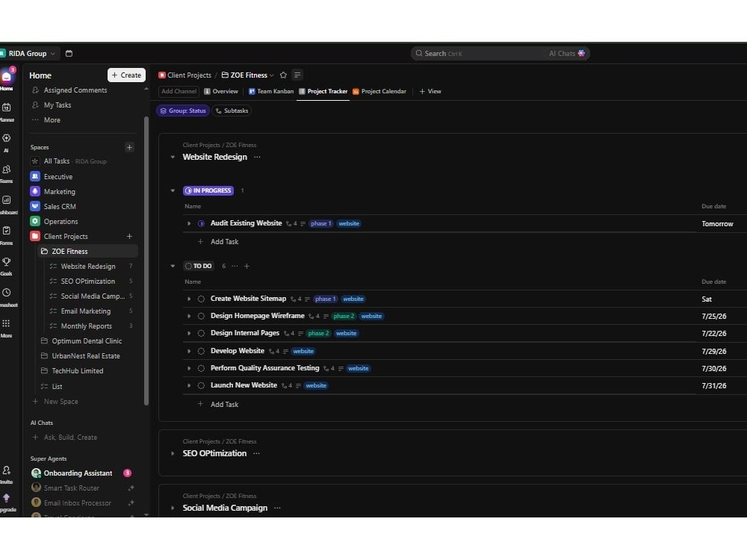Open the ZOE Fitness breadcrumb dropdown chevron

(x=272, y=75)
